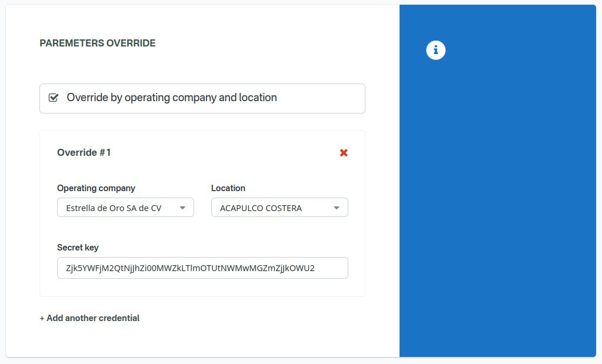Select the 'Estrella de Oro SA de CV' value
This screenshot has width=602, height=364.
click(114, 208)
